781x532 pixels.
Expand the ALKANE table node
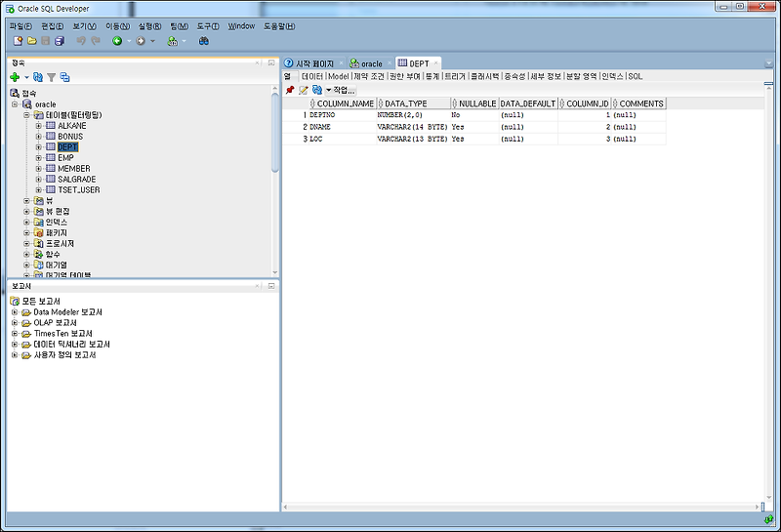click(38, 126)
